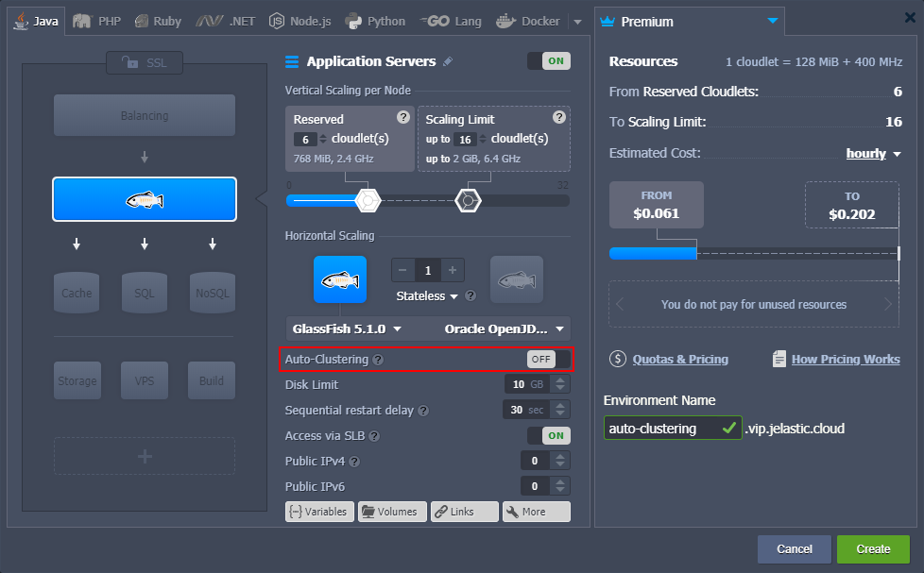Viewport: 924px width, 573px height.
Task: Open the Volumes settings
Action: pos(391,511)
